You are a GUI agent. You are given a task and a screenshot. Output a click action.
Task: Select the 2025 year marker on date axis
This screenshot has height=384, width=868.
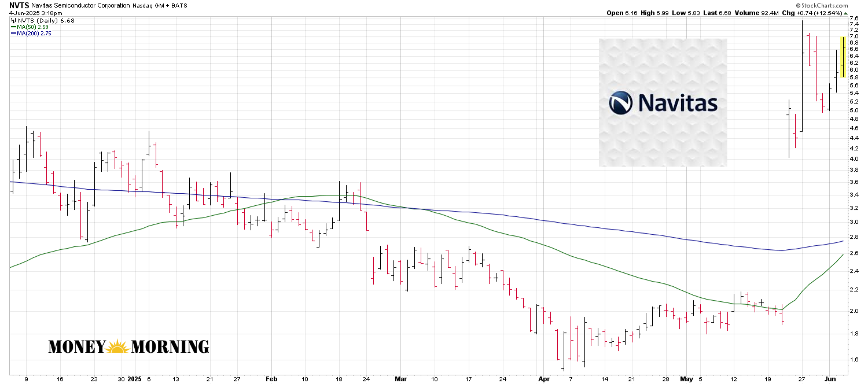(x=135, y=379)
